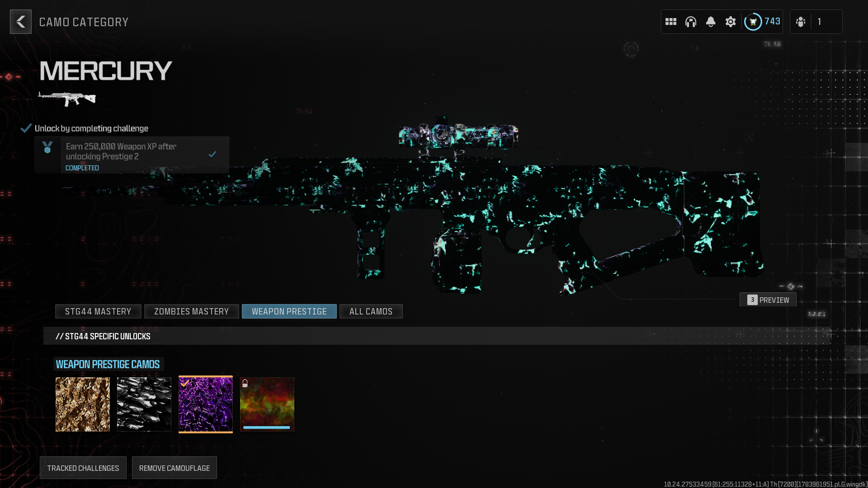Select the purple Mercury camo swatch
The width and height of the screenshot is (868, 488).
[x=206, y=404]
